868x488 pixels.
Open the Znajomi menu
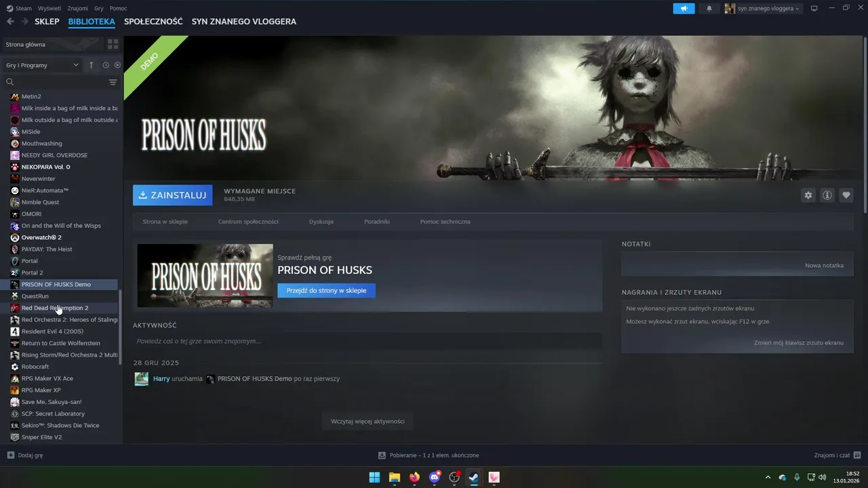click(x=78, y=8)
